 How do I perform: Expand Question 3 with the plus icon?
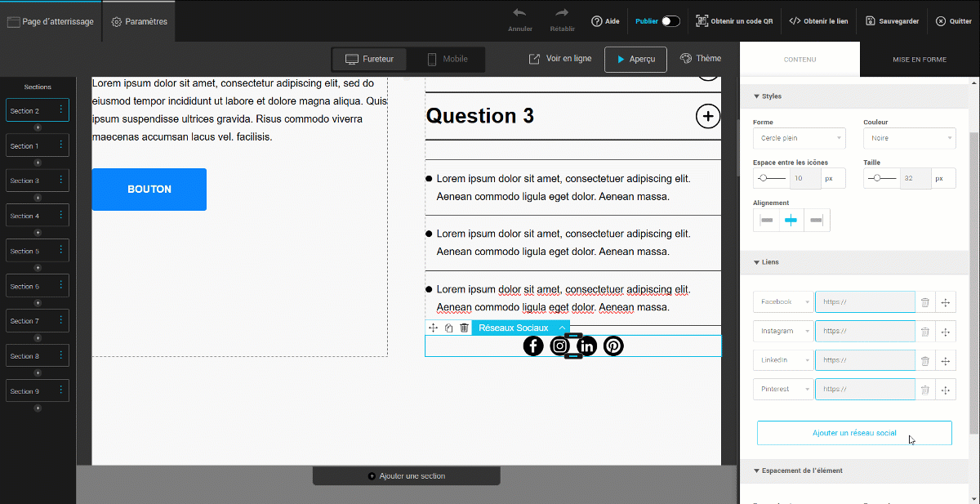point(707,117)
